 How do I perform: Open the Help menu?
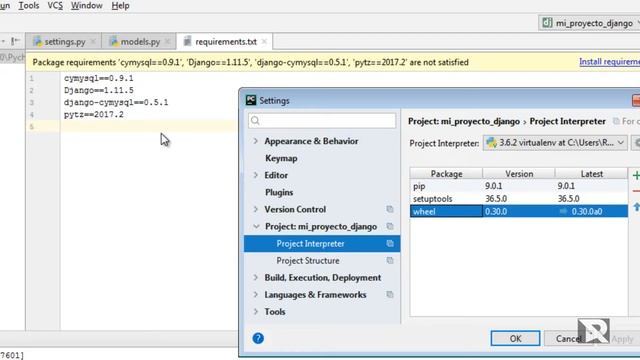tap(120, 6)
